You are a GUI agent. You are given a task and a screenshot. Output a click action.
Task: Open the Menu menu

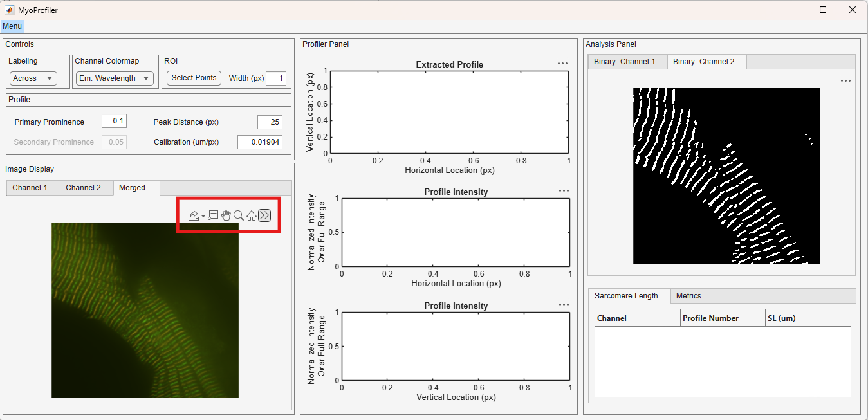(12, 26)
